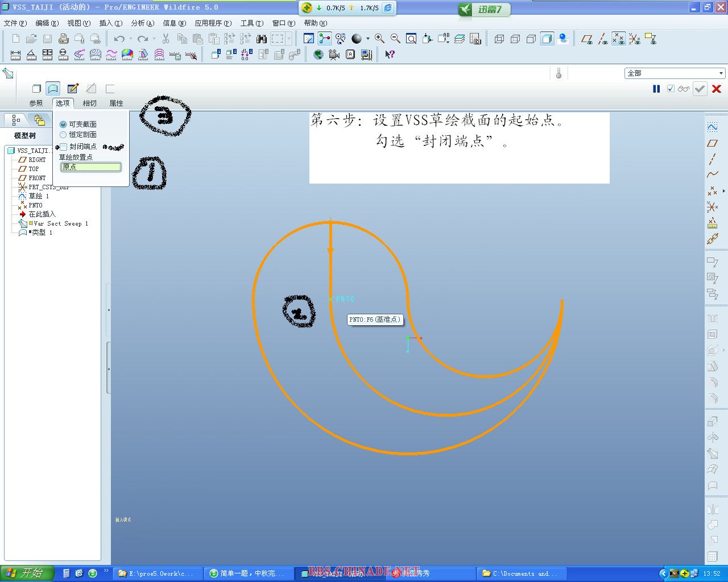Image resolution: width=728 pixels, height=582 pixels.
Task: Accept the feature with green checkmark
Action: coord(700,89)
